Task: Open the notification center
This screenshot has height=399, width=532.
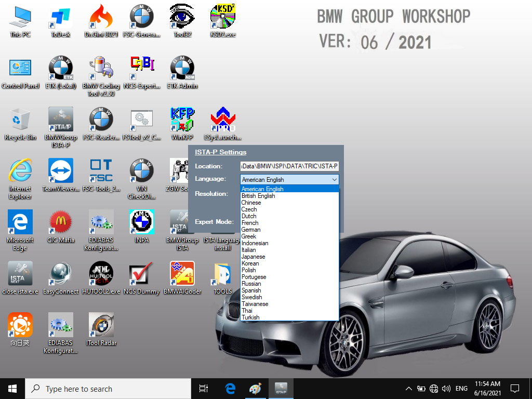Action: 514,388
